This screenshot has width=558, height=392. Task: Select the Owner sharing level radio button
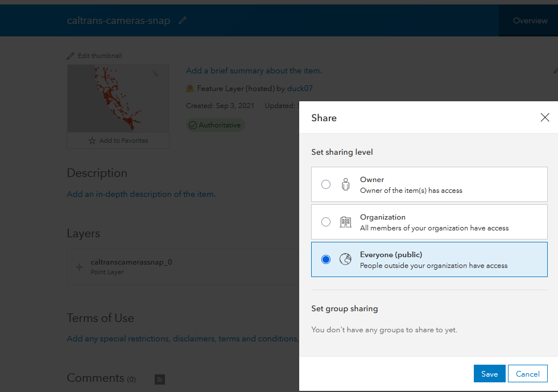click(x=326, y=184)
